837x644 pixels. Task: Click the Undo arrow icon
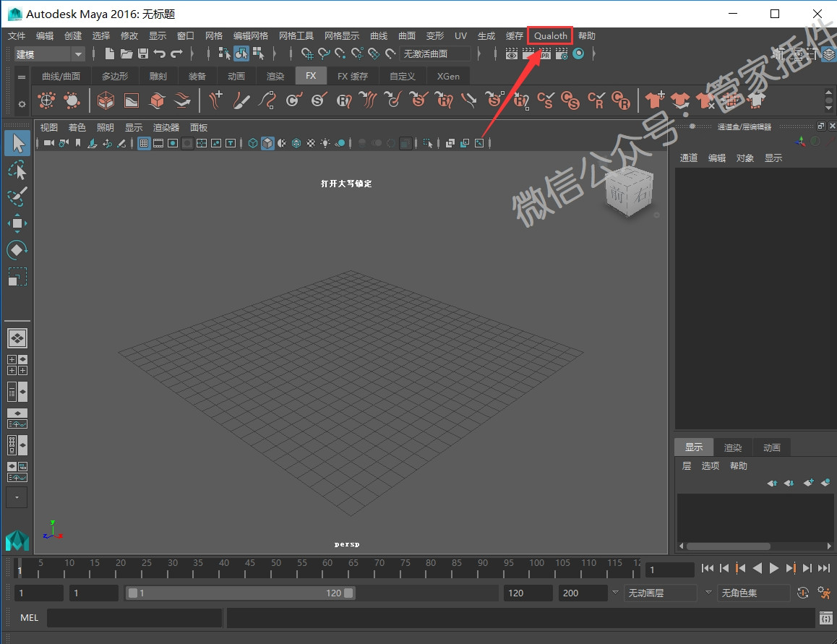click(159, 53)
